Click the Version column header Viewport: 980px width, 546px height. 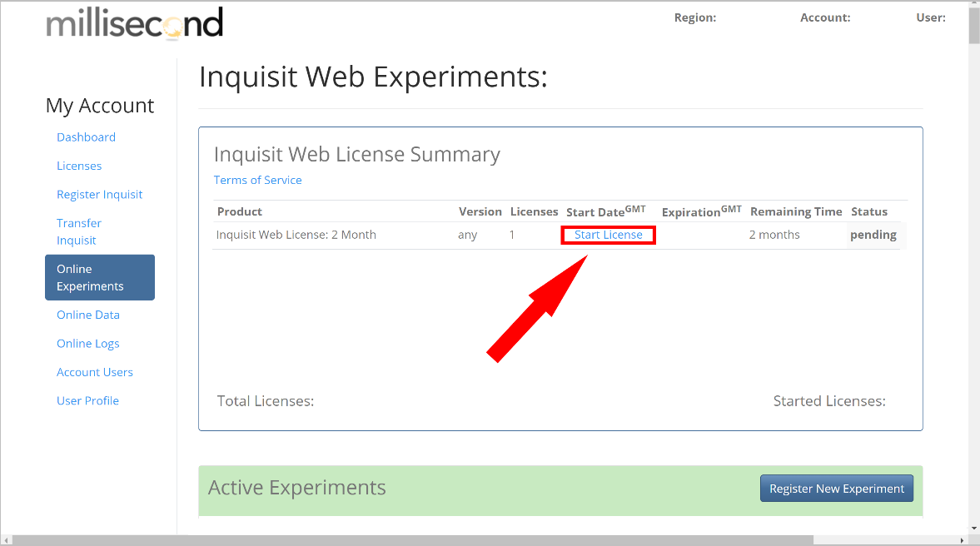point(480,211)
